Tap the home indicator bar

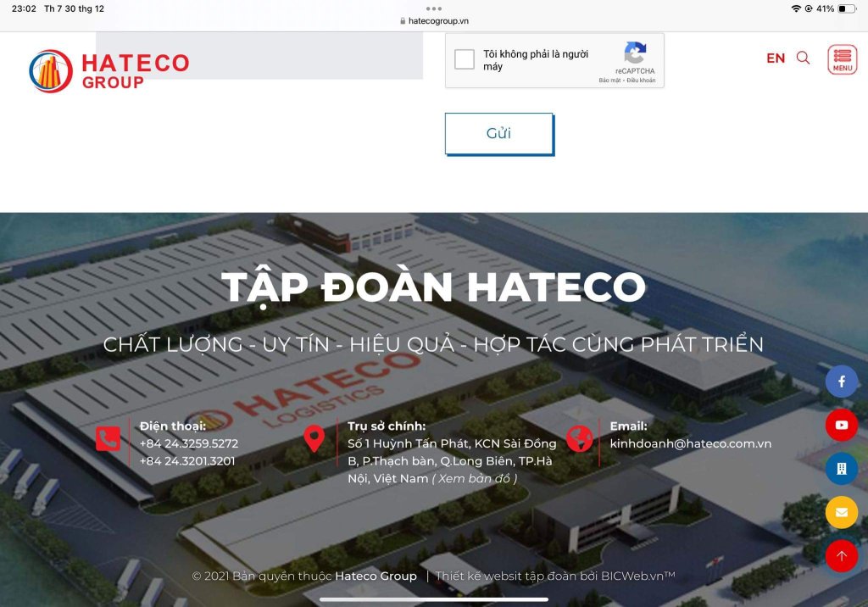point(434,599)
